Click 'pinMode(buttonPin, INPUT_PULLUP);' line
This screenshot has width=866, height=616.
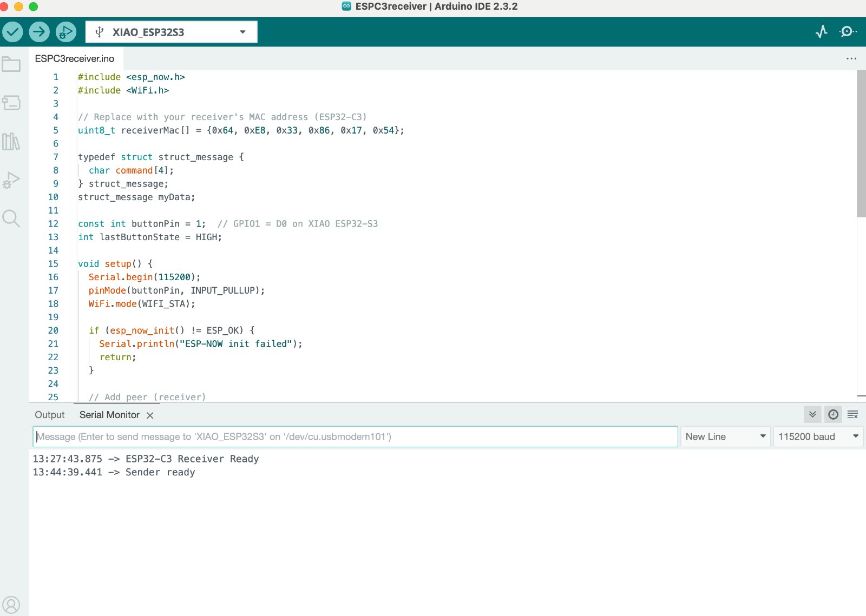pyautogui.click(x=176, y=290)
